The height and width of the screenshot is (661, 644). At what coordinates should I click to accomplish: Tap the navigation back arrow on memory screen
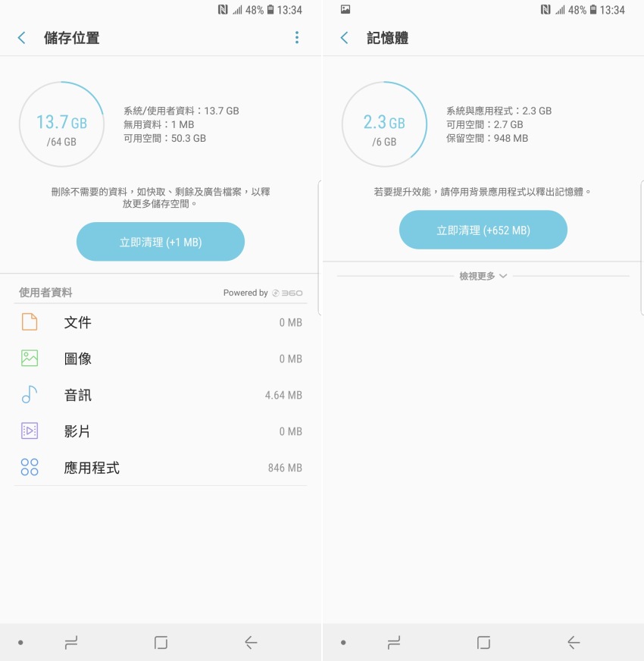coord(574,643)
